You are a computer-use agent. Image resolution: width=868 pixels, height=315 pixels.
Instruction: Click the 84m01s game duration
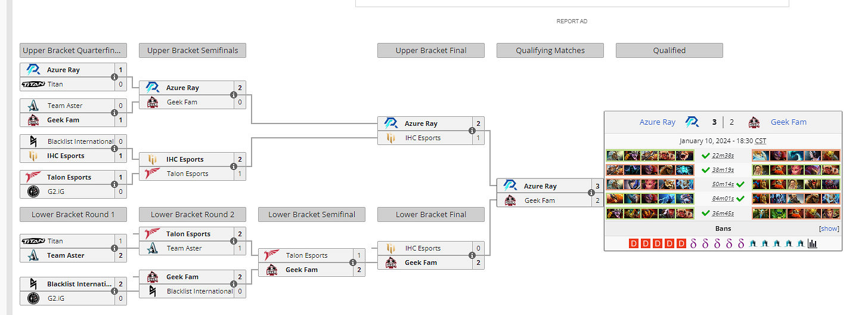click(x=723, y=199)
